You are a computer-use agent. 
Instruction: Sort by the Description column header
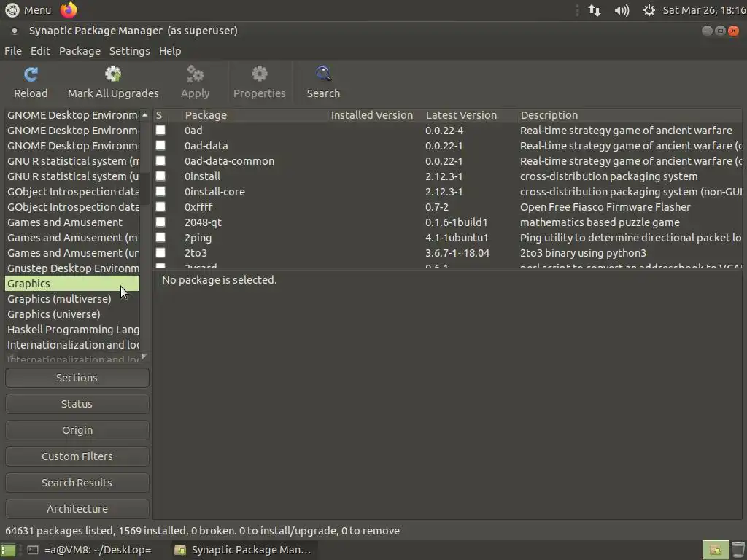(x=630, y=115)
